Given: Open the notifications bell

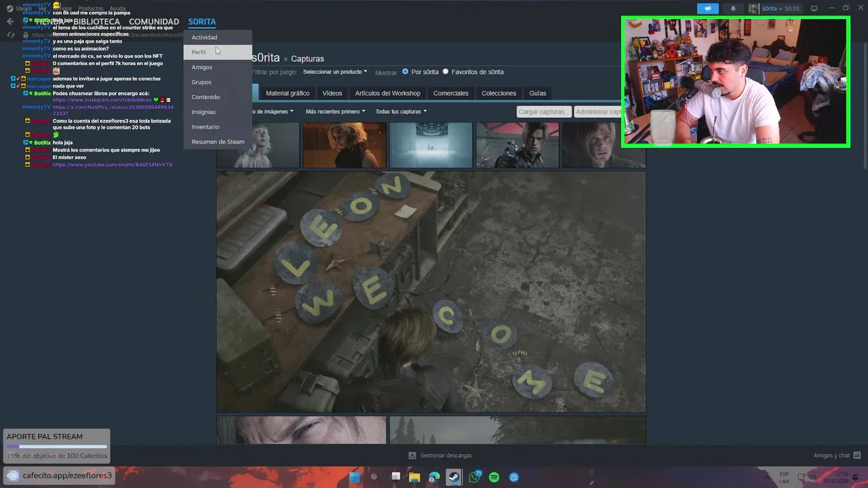Looking at the screenshot, I should point(733,9).
